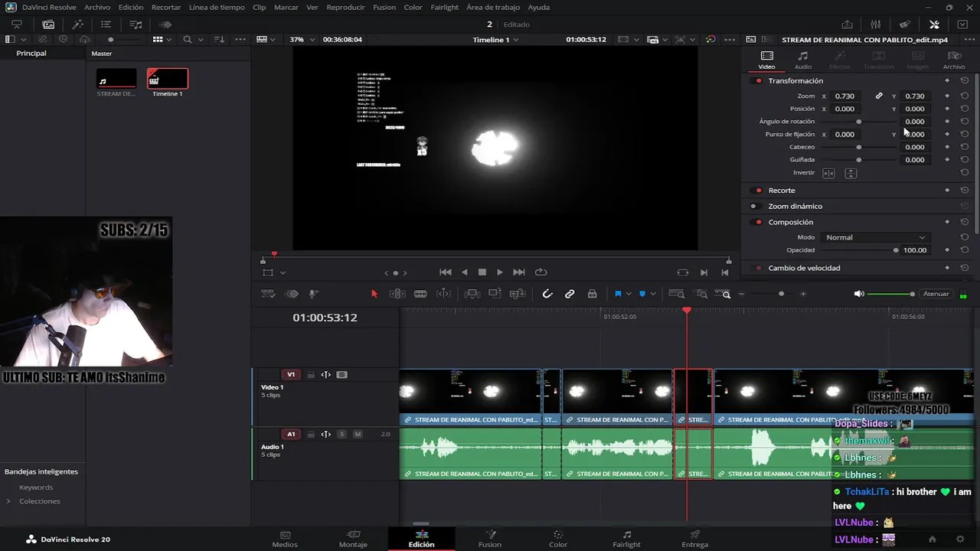Open the Fairlight menu
The image size is (980, 551).
point(444,8)
